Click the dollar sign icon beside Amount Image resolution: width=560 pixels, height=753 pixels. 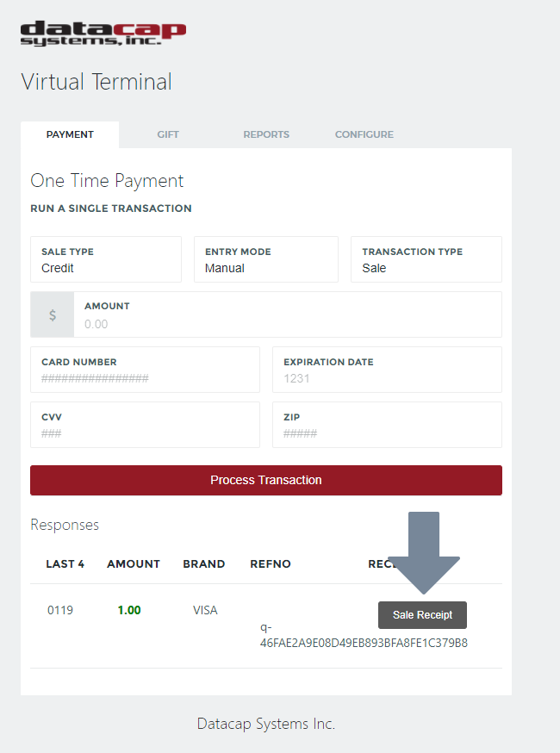click(x=52, y=314)
